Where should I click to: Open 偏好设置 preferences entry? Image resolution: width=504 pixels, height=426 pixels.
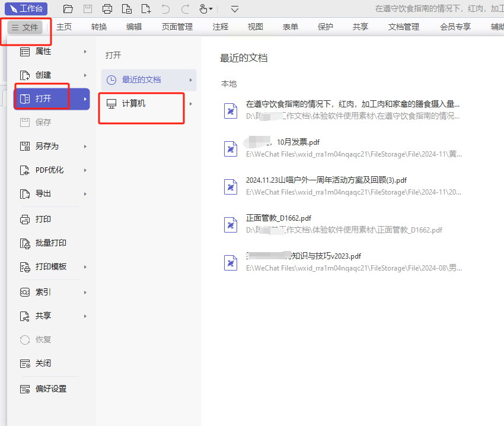52,389
